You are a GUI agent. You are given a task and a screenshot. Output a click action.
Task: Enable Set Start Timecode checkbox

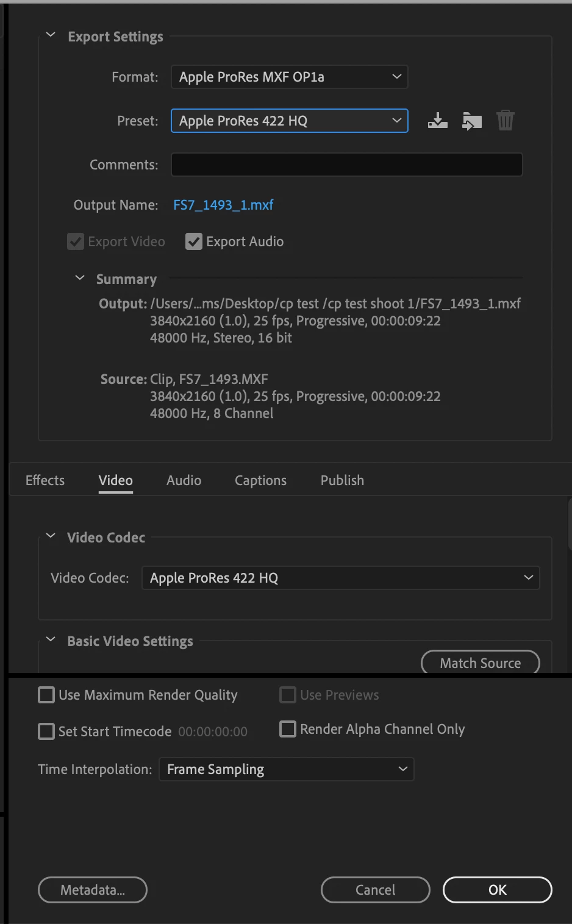pos(46,731)
